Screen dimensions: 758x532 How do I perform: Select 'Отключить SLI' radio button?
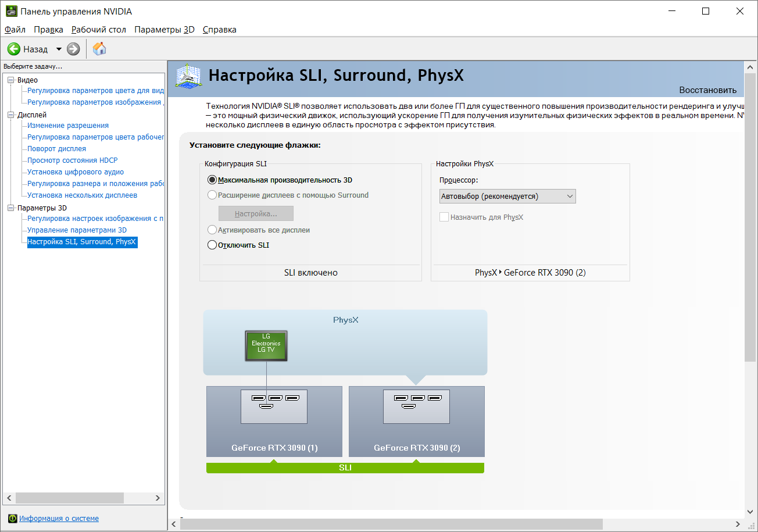tap(212, 245)
